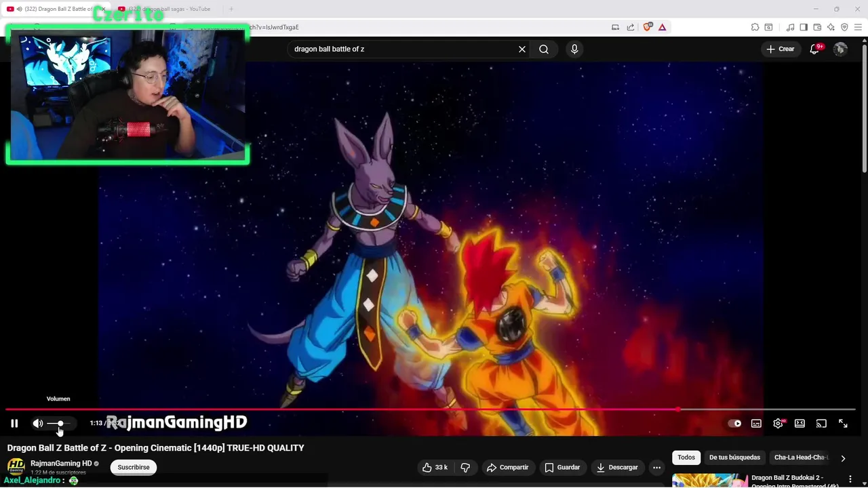Open the RajmanGaming HD channel name
This screenshot has width=868, height=488.
point(61,464)
